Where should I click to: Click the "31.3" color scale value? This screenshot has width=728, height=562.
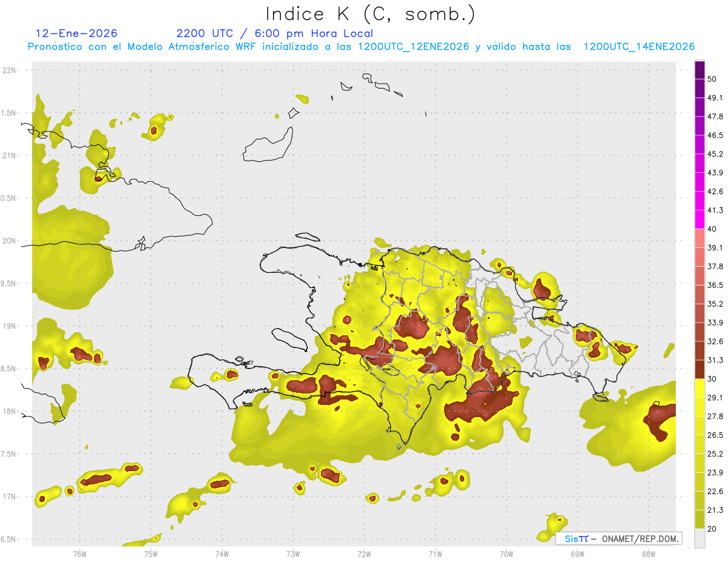(715, 360)
